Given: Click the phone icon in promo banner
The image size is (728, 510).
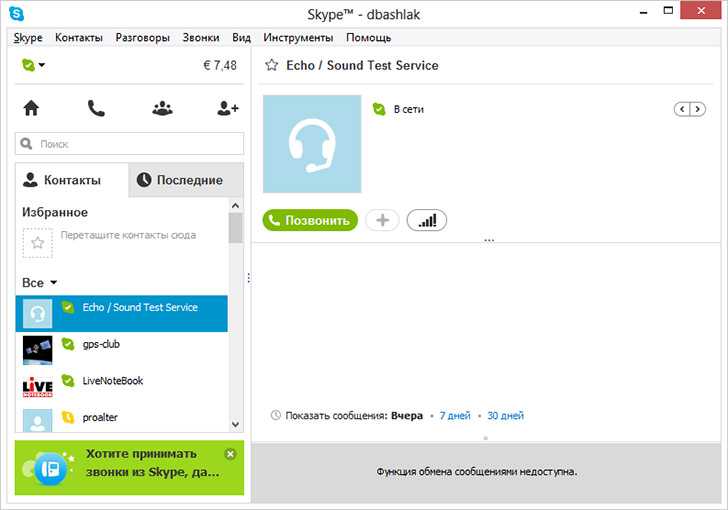Looking at the screenshot, I should [51, 469].
